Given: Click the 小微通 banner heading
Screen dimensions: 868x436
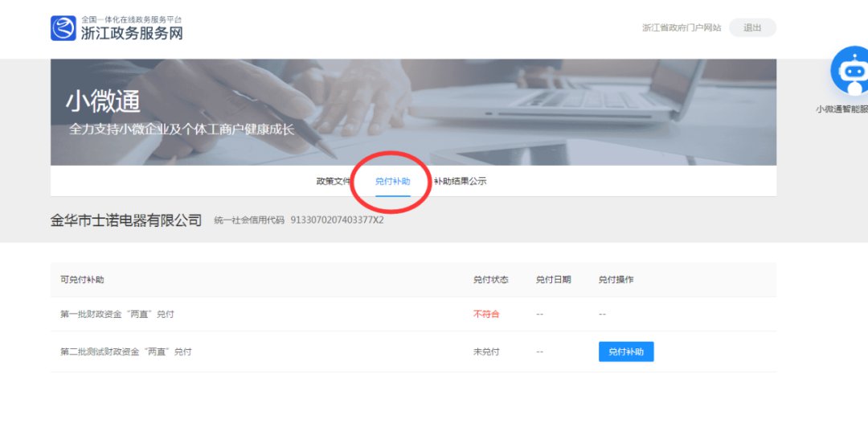Looking at the screenshot, I should click(103, 101).
